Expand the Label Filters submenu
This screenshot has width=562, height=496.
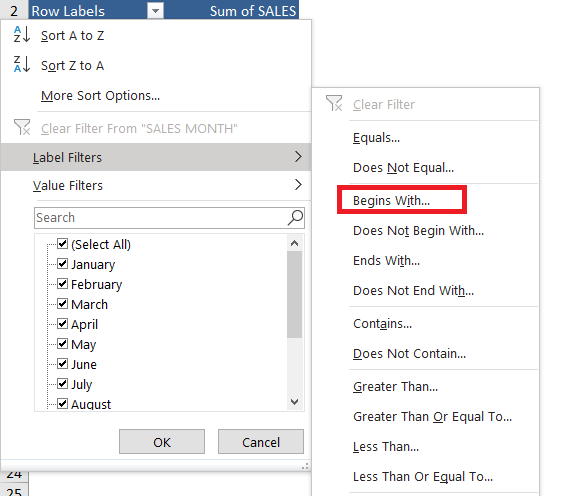pos(156,157)
